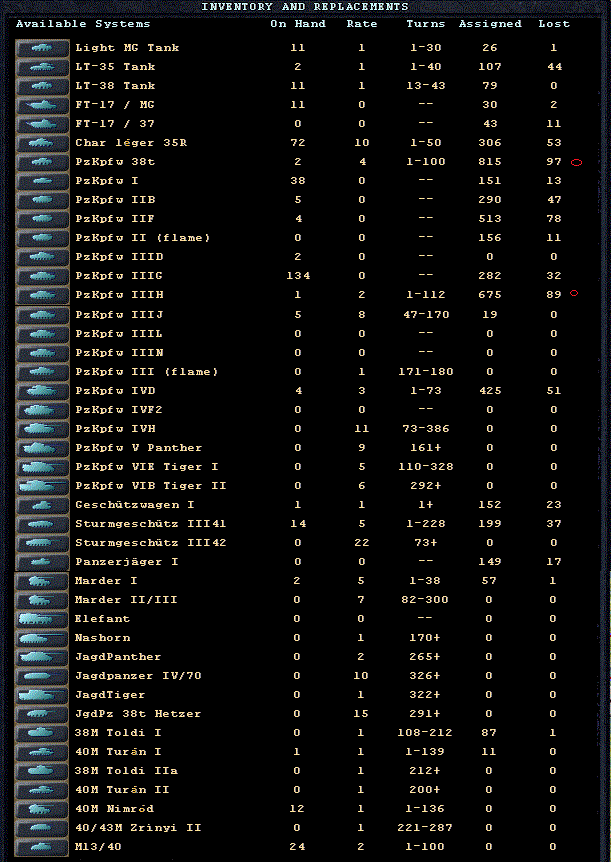Click the PzKpfw IIID name text
The image size is (611, 862).
pos(119,257)
